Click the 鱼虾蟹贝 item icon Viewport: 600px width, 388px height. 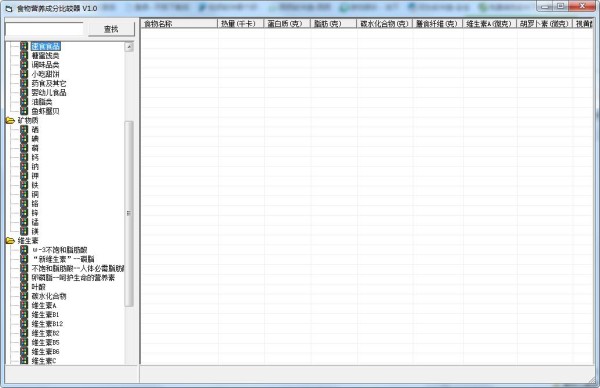24,111
